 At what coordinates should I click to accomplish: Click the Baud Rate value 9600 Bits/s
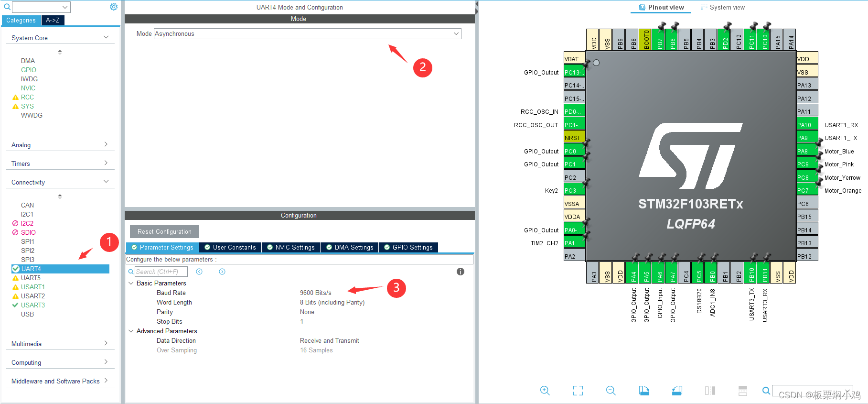coord(315,293)
